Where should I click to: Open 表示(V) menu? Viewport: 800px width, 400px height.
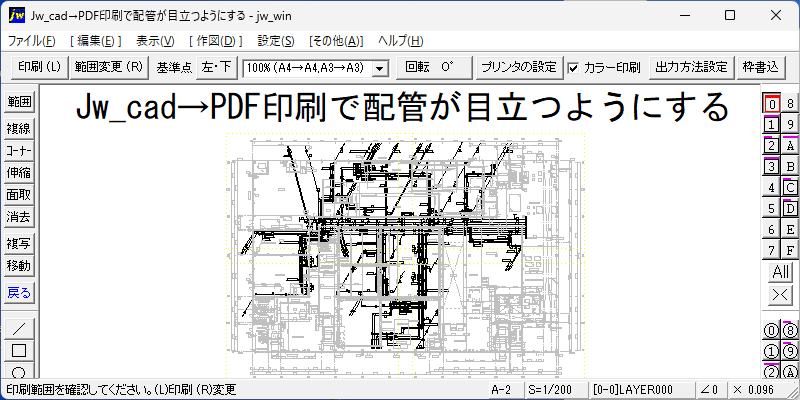click(x=155, y=41)
